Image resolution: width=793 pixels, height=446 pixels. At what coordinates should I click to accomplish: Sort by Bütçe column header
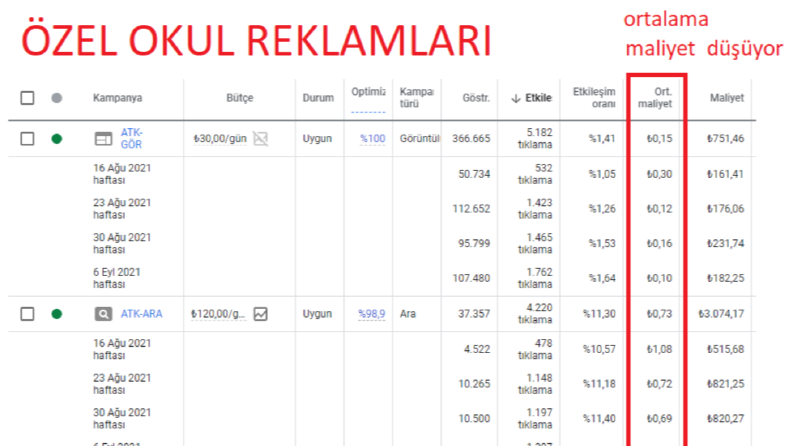coord(240,98)
